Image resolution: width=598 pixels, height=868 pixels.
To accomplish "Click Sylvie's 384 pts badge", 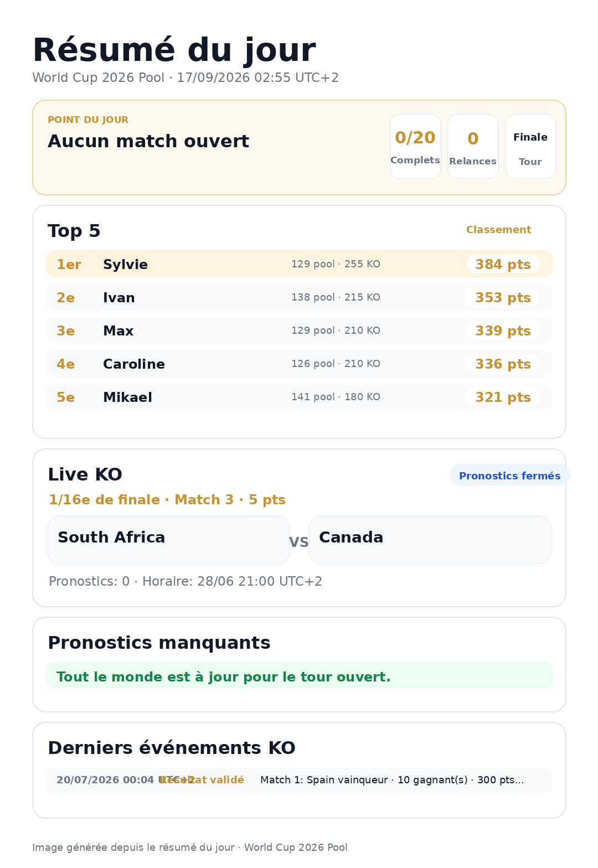I will pyautogui.click(x=503, y=264).
